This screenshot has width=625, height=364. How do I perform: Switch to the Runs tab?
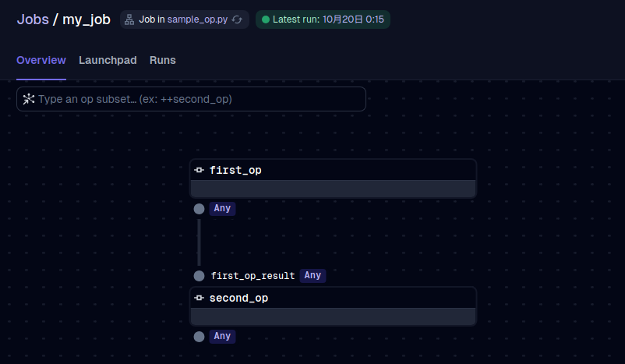163,60
